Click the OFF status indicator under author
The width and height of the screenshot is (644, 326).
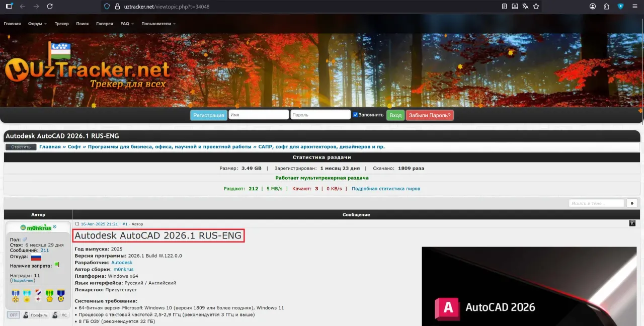pos(14,315)
